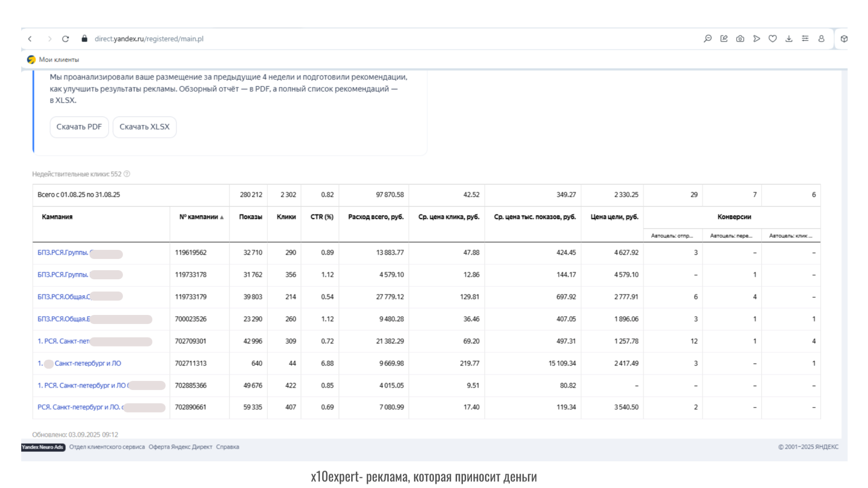Click the padlock site security icon

click(x=85, y=38)
